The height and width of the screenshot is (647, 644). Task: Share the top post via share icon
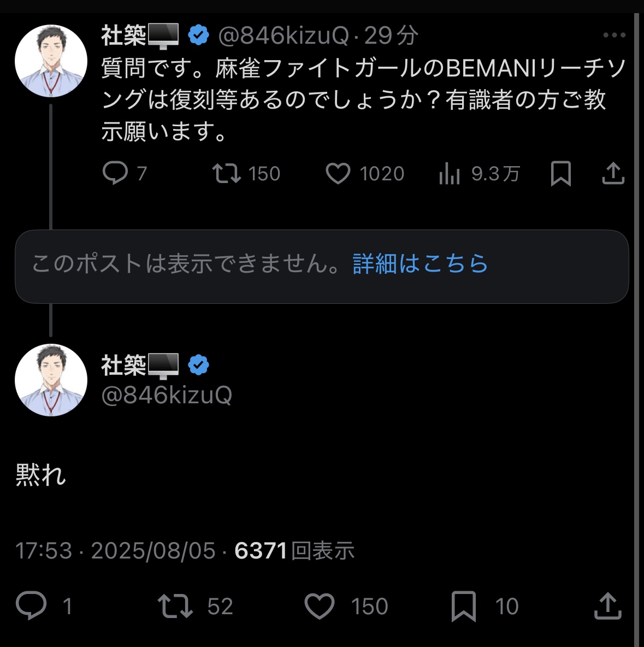(x=613, y=173)
